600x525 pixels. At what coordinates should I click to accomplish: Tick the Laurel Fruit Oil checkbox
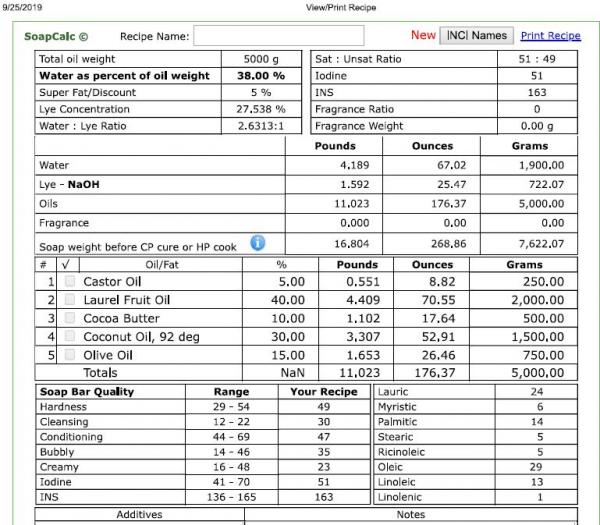click(70, 299)
